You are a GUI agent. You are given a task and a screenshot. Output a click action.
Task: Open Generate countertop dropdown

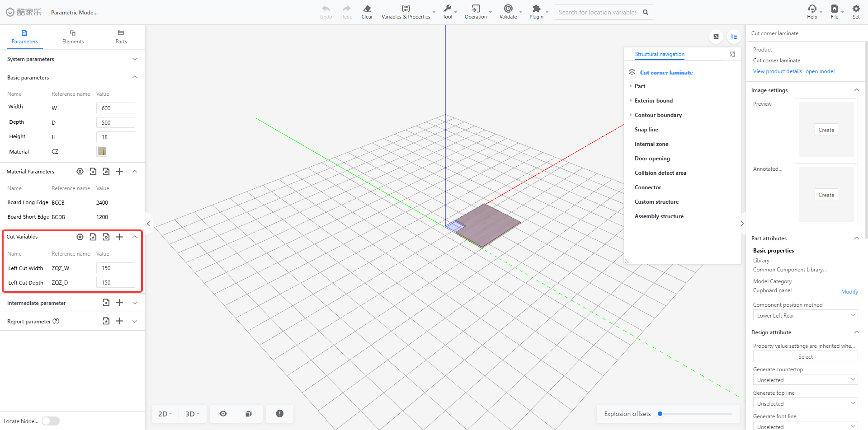[806, 380]
